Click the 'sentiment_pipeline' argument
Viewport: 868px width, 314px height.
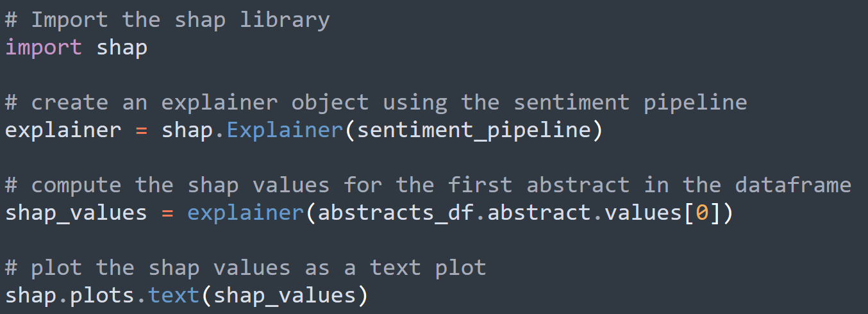pos(474,131)
